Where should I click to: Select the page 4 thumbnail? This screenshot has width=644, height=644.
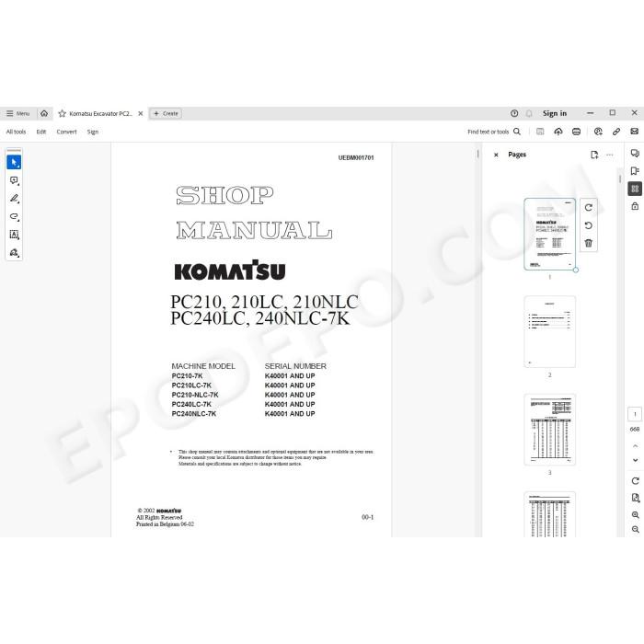coord(549,514)
